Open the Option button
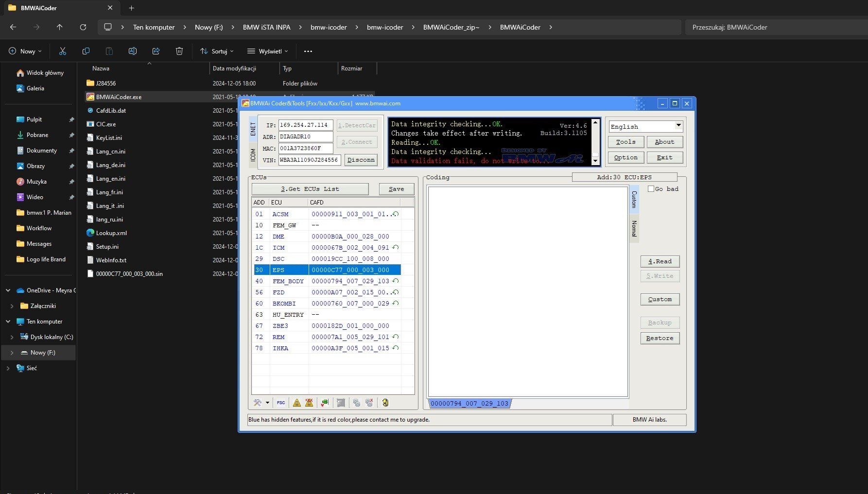The height and width of the screenshot is (494, 868). coord(626,157)
